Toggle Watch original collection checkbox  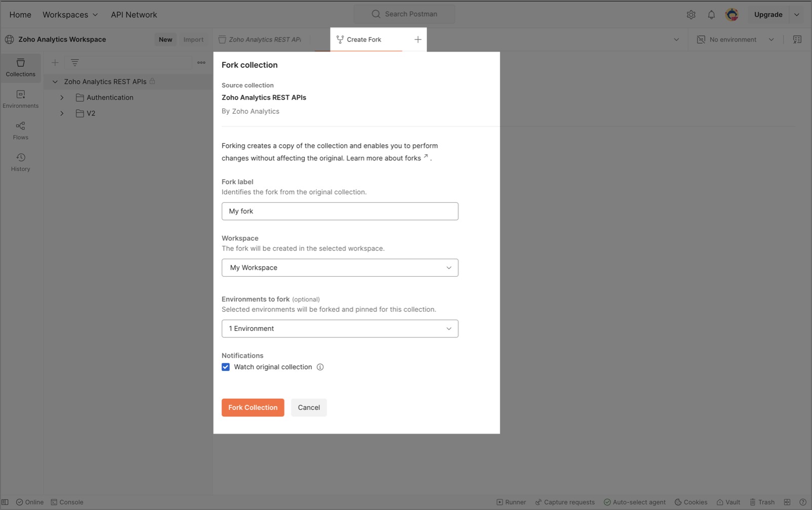click(226, 367)
